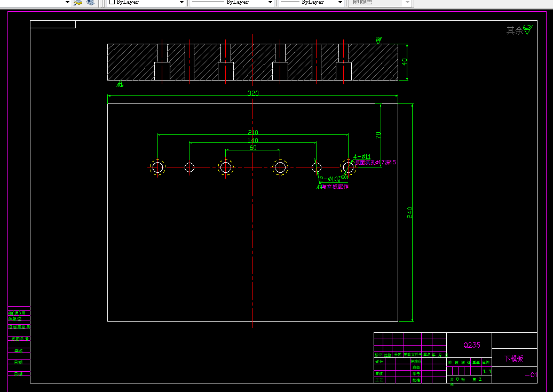The height and width of the screenshot is (392, 553).
Task: Select the 其余 surface finish note
Action: pos(515,31)
